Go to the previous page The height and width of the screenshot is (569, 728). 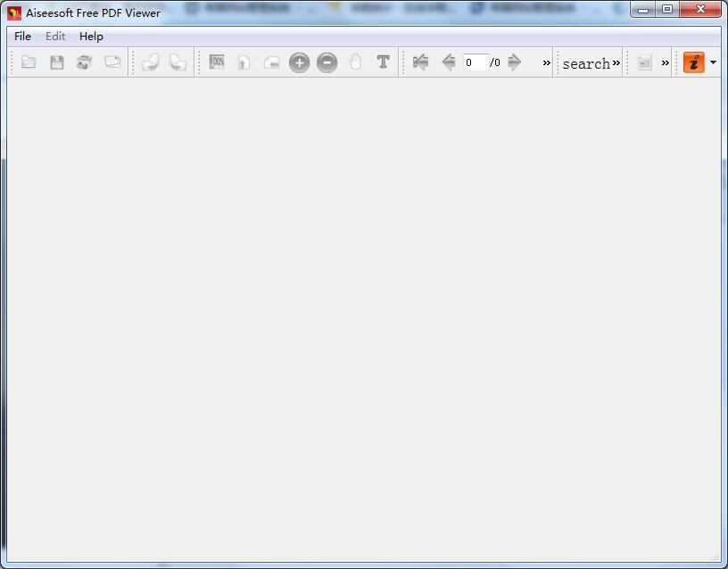[449, 62]
